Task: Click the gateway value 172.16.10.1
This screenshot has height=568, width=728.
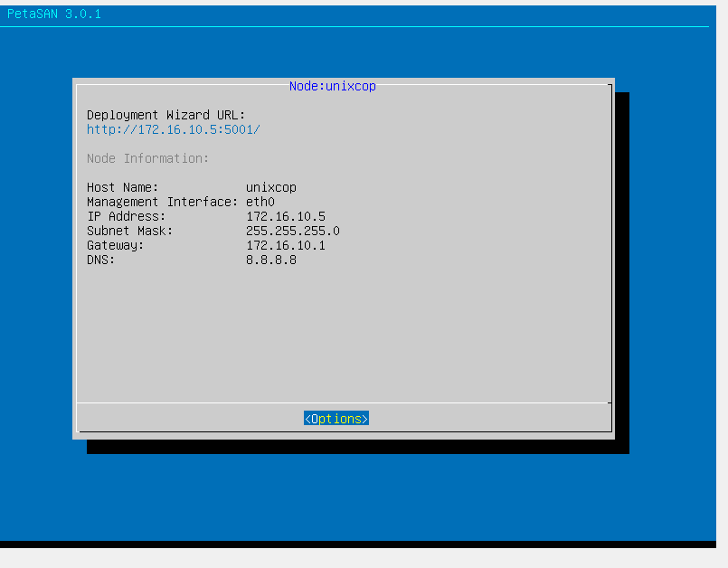Action: [286, 245]
